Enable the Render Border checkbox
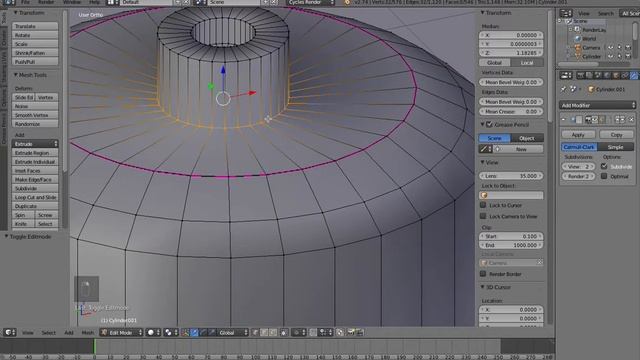The image size is (640, 360). [483, 274]
